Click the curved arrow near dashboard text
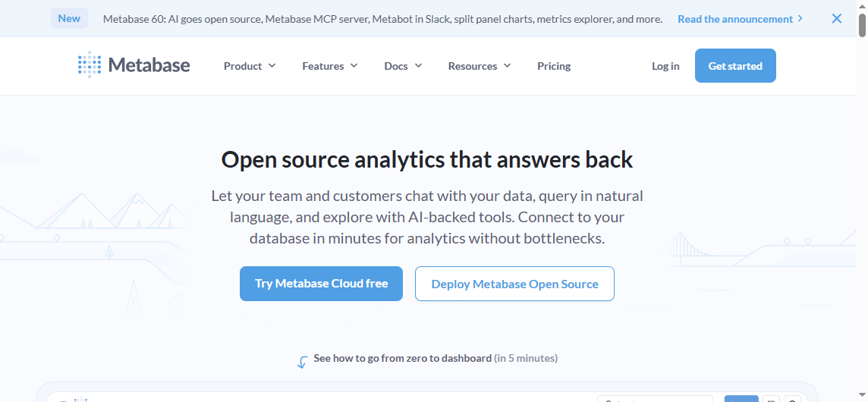 coord(302,362)
